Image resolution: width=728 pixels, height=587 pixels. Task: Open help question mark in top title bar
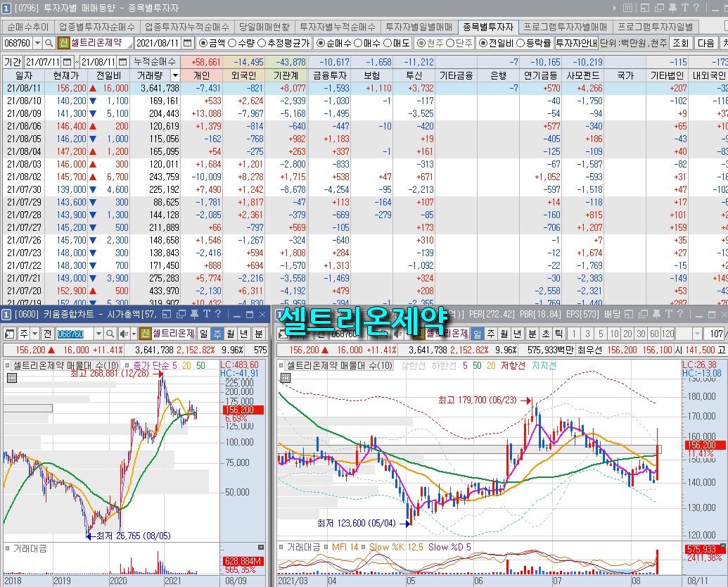coord(696,8)
